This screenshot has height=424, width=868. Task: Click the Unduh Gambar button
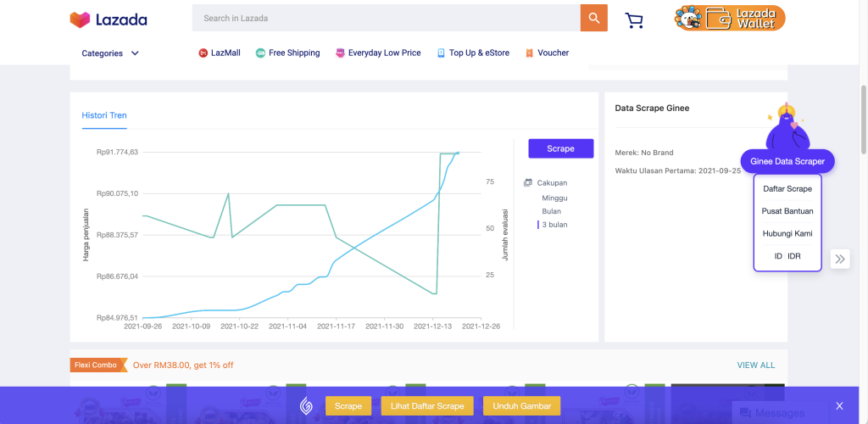[522, 405]
